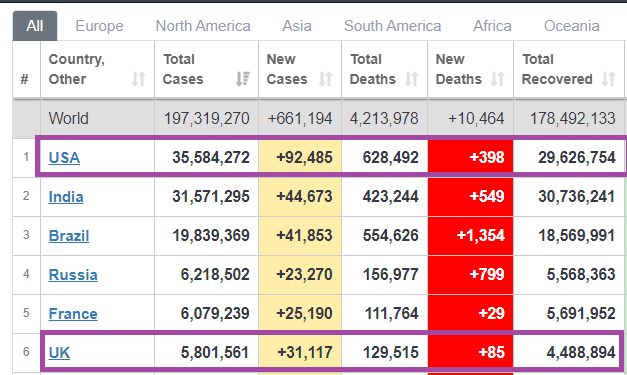This screenshot has width=627, height=375.
Task: Sort by New Deaths column arrows
Action: 497,79
